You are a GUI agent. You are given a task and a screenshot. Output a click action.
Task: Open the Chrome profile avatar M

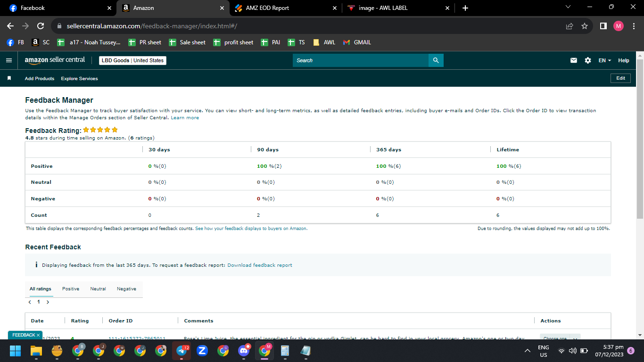[x=619, y=26]
